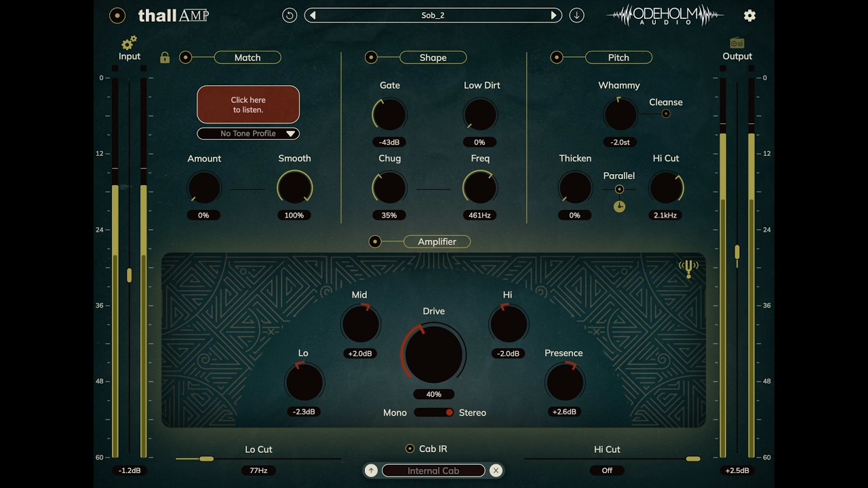The height and width of the screenshot is (488, 868).
Task: Click the Lo knob
Action: [x=304, y=382]
